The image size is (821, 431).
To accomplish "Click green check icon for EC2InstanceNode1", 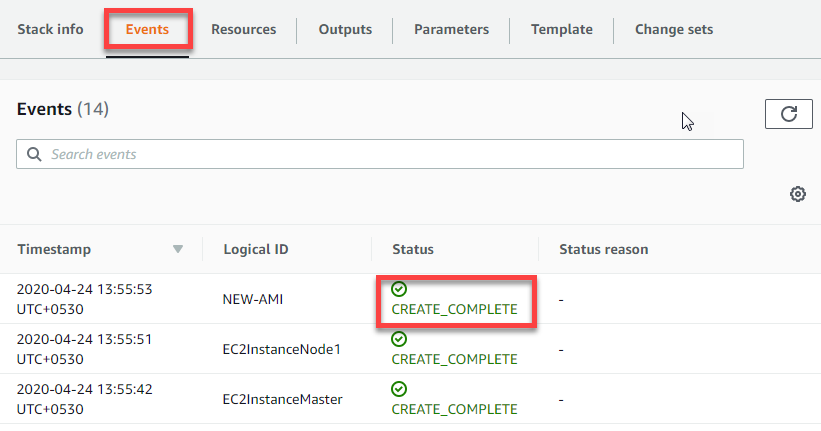I will point(399,339).
